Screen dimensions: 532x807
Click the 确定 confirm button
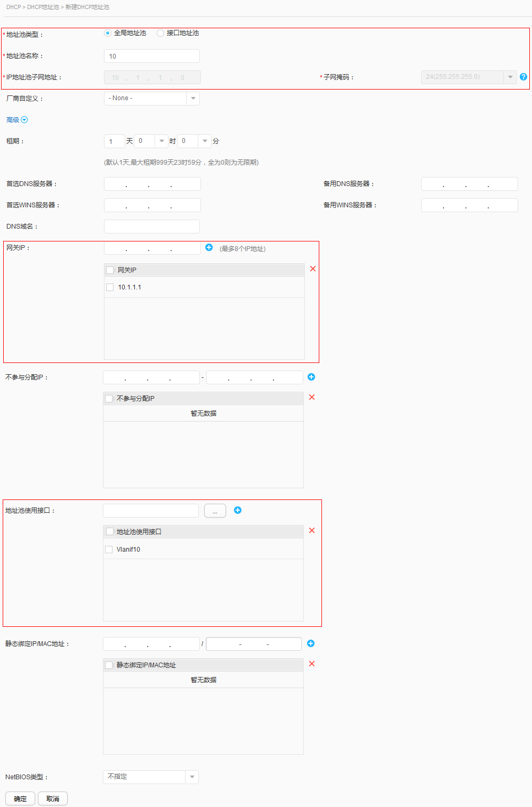point(20,798)
